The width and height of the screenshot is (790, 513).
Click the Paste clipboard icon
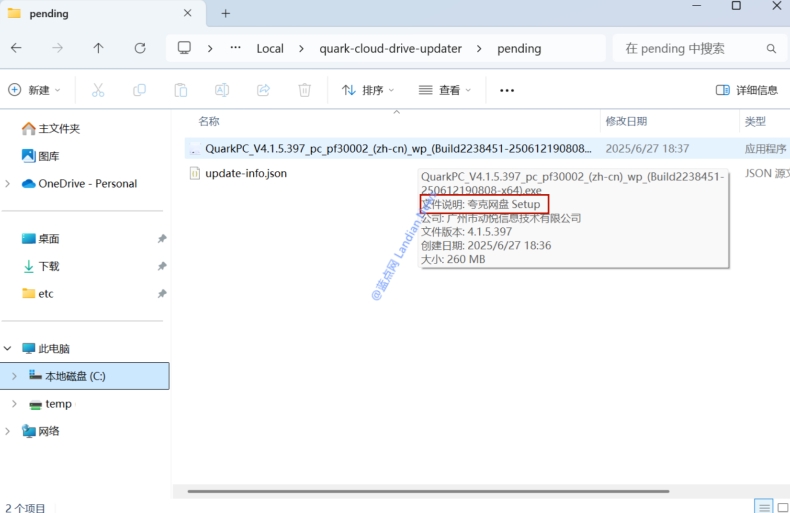(x=180, y=90)
